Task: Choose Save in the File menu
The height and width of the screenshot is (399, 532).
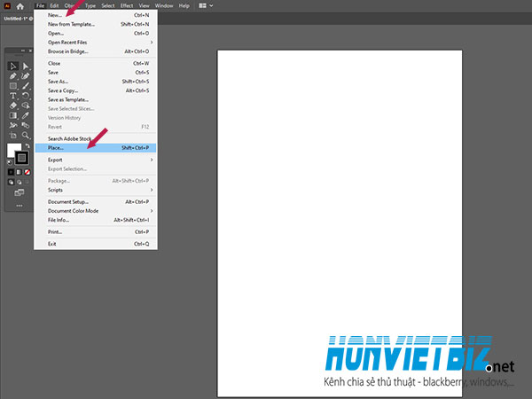Action: 96,73
